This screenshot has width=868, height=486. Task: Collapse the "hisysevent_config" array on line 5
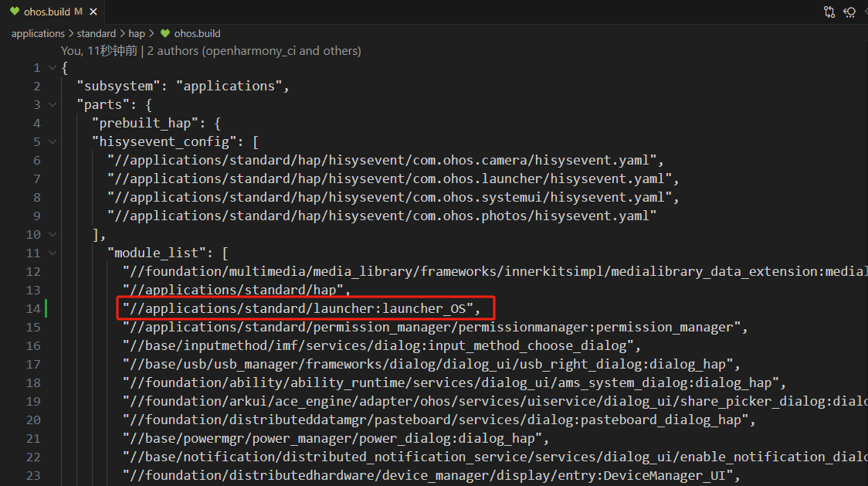(x=53, y=142)
